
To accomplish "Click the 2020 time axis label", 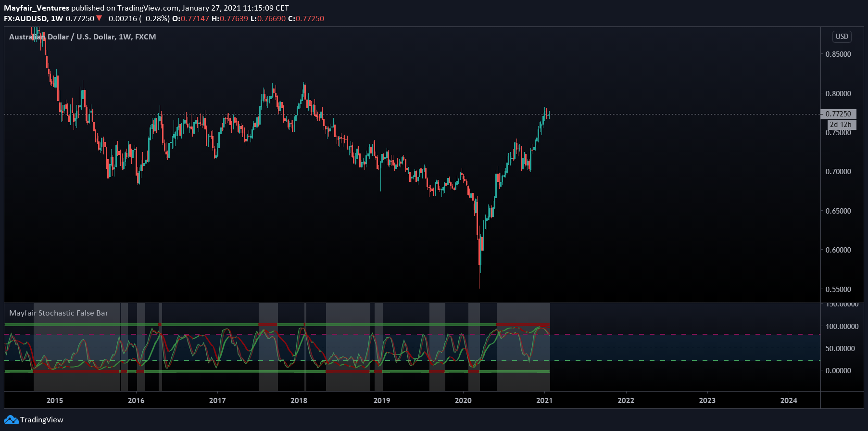I will 463,401.
